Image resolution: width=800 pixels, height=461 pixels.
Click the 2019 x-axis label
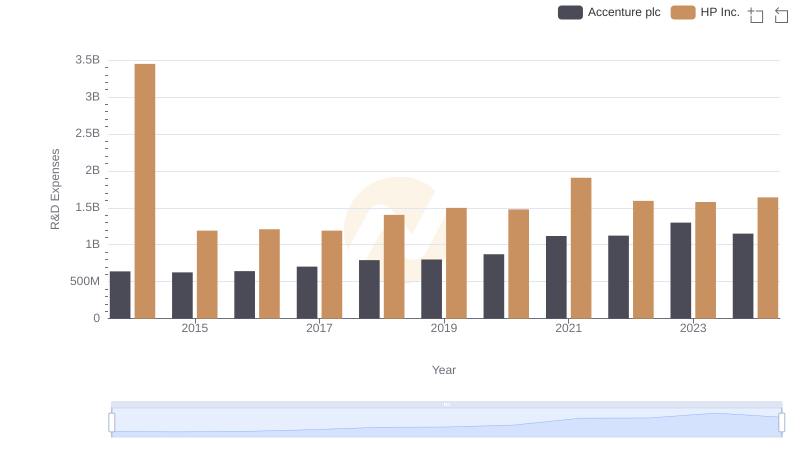click(444, 328)
